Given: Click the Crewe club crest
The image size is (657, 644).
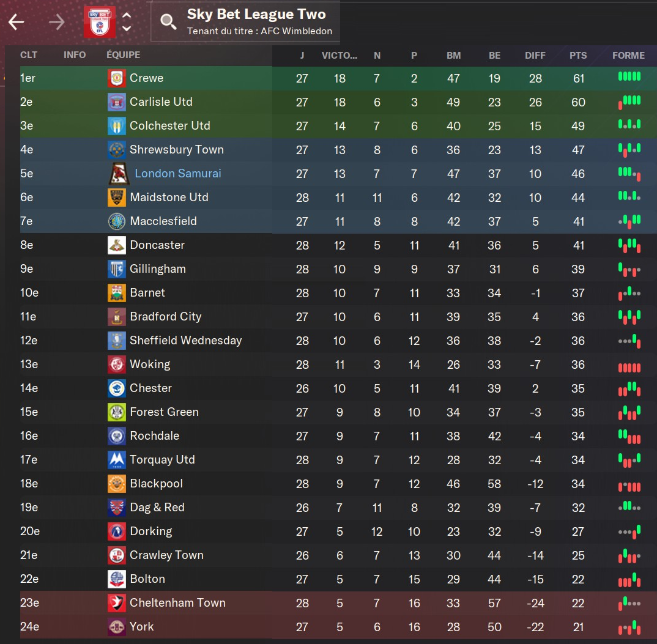Looking at the screenshot, I should (x=116, y=78).
